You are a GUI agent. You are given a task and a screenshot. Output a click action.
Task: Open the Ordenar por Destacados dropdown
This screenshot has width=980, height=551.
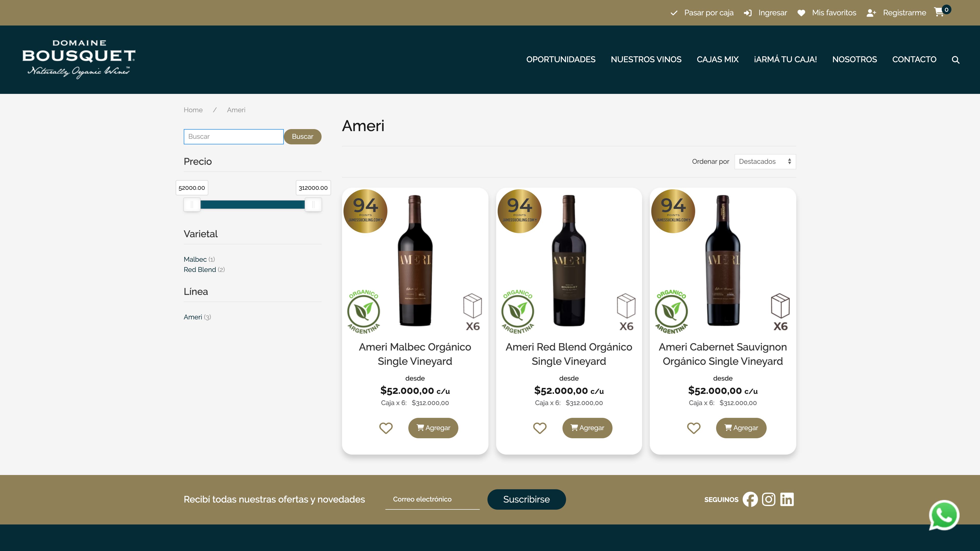765,162
